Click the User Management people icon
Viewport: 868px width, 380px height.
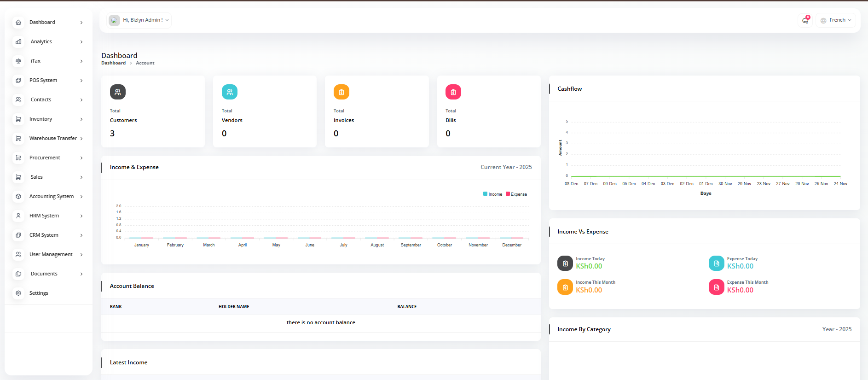click(18, 254)
